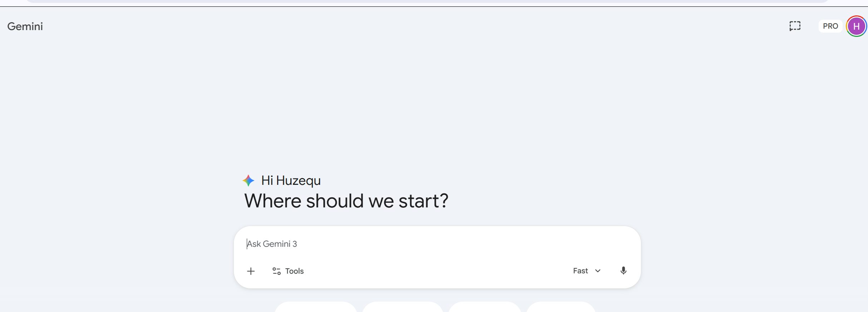Choose the third suggestion chip below the prompt box
868x312 pixels.
tap(485, 307)
